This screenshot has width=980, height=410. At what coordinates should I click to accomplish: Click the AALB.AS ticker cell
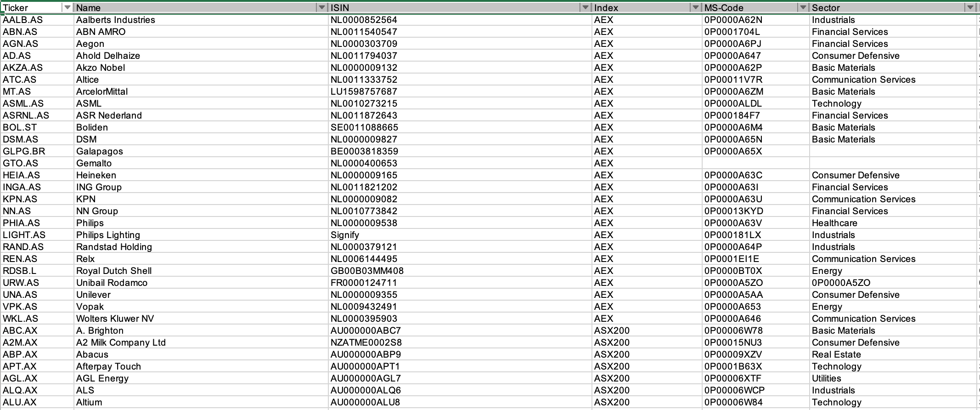click(37, 20)
